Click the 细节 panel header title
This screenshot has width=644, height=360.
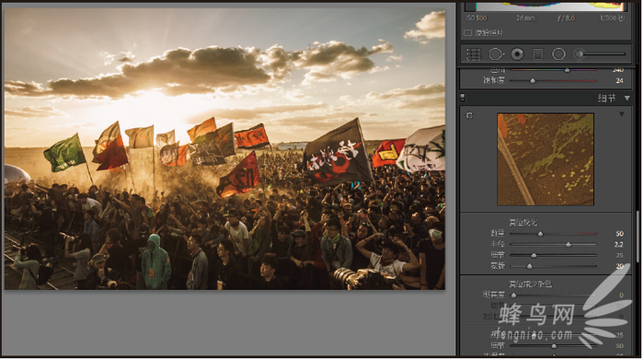[x=606, y=99]
